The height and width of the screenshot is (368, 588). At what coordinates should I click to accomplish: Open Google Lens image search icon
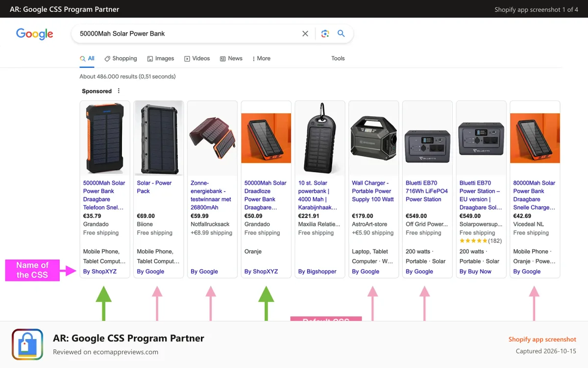click(x=325, y=34)
